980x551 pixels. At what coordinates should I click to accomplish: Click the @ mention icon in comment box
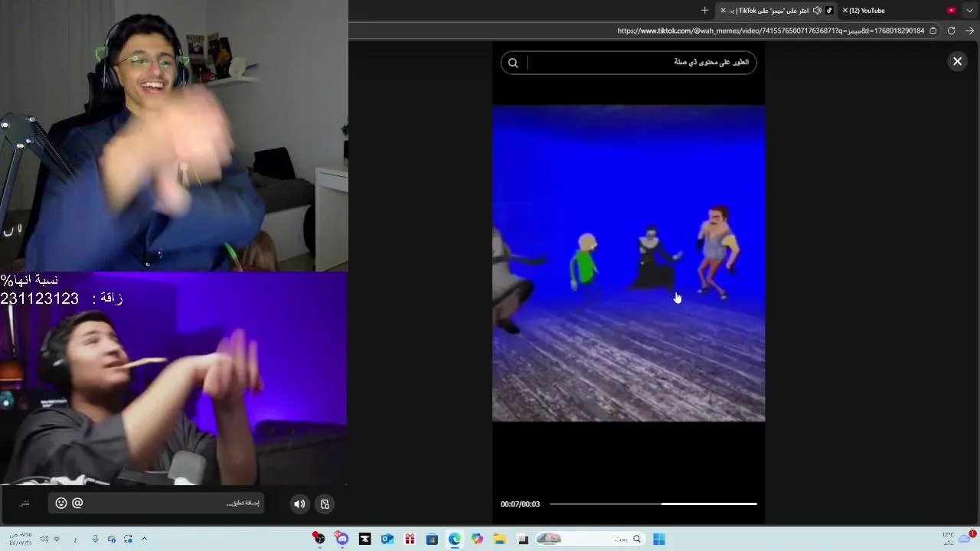click(77, 503)
